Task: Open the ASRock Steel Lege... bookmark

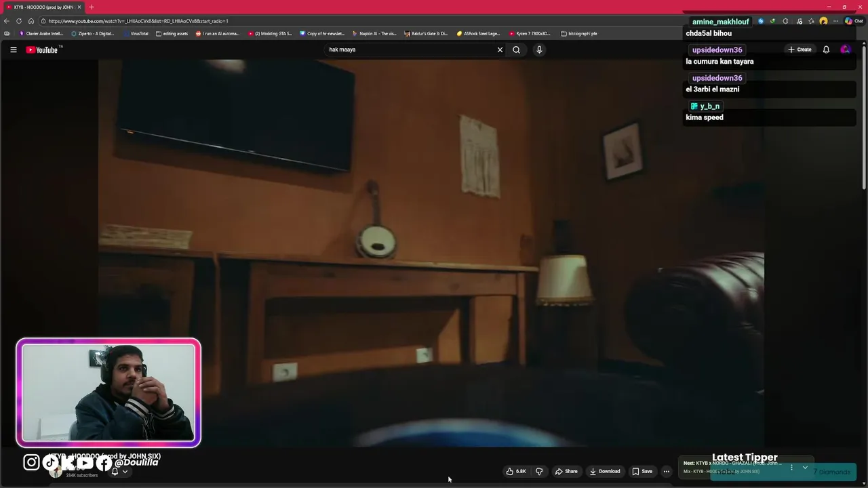Action: click(478, 33)
